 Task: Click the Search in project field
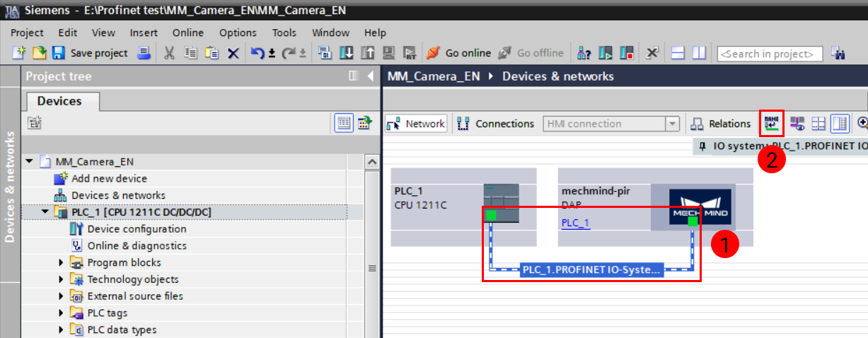(x=770, y=54)
